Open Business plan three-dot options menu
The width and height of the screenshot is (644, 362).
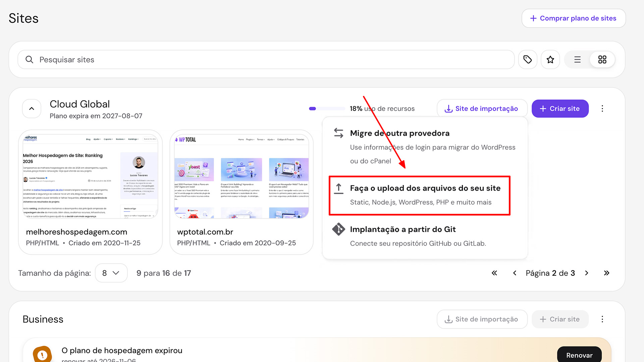pyautogui.click(x=602, y=319)
